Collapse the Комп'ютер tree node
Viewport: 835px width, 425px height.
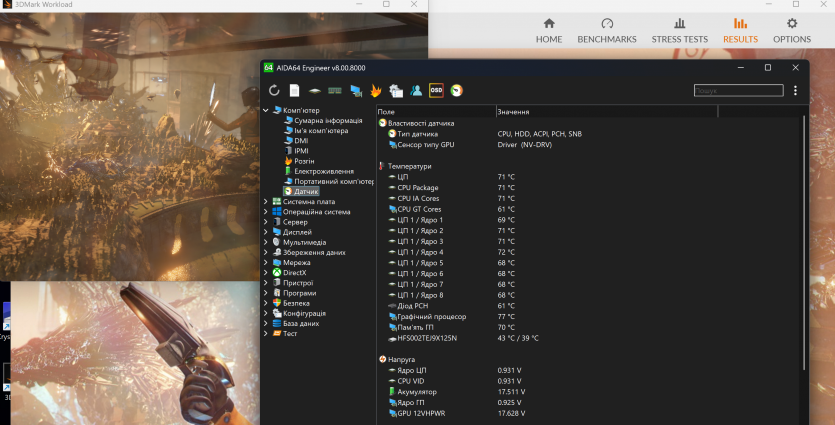[x=266, y=110]
